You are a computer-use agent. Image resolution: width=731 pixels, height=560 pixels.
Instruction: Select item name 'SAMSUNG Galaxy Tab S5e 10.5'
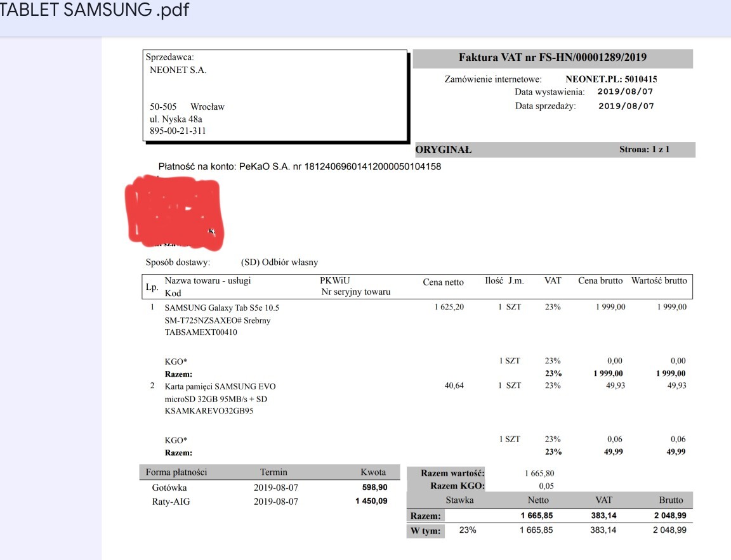[x=222, y=308]
